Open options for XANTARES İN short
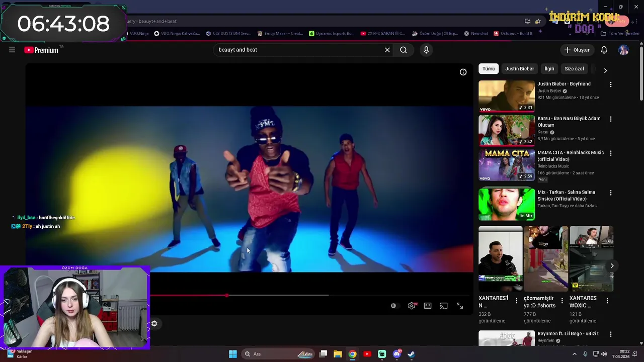 pyautogui.click(x=516, y=301)
